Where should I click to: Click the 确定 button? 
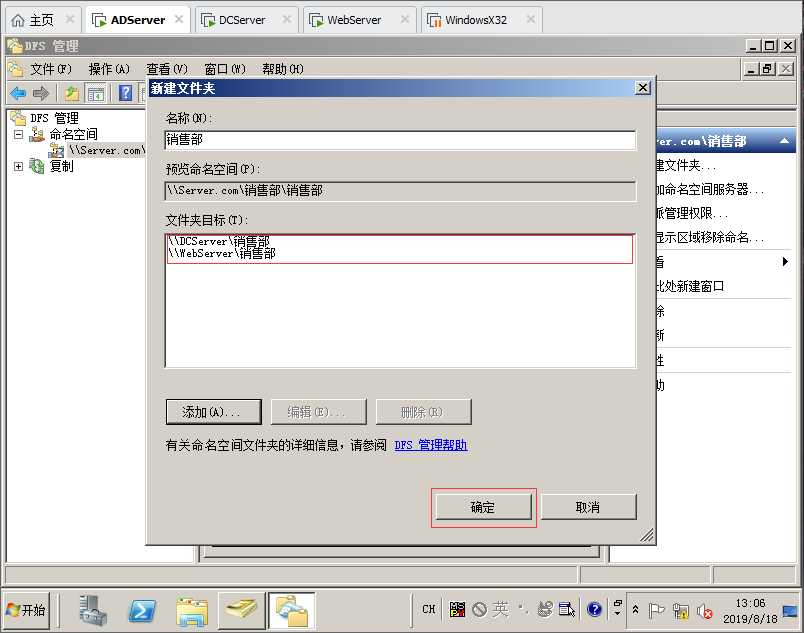[x=483, y=507]
